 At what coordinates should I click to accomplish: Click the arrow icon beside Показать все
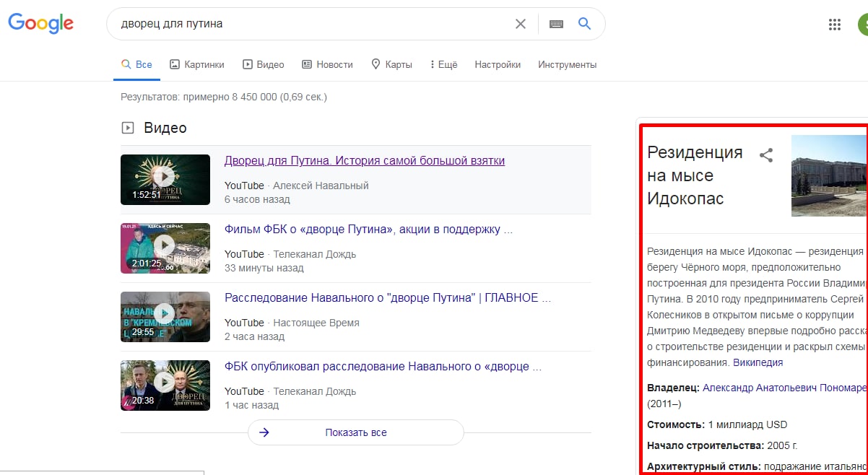(x=264, y=432)
